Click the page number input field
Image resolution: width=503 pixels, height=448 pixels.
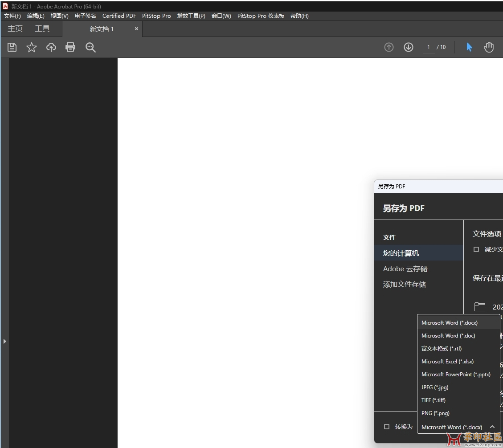pyautogui.click(x=429, y=47)
